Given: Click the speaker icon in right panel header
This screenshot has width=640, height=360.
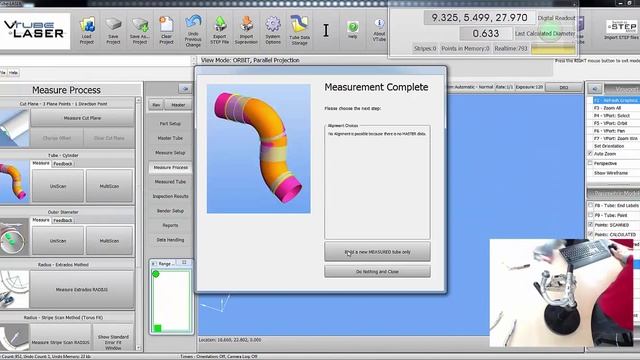Looking at the screenshot, I should pyautogui.click(x=595, y=89).
